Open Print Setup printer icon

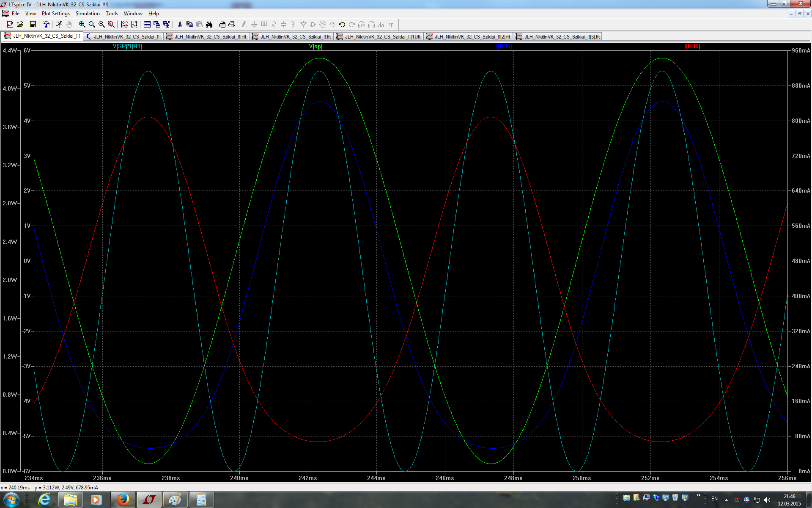point(222,25)
